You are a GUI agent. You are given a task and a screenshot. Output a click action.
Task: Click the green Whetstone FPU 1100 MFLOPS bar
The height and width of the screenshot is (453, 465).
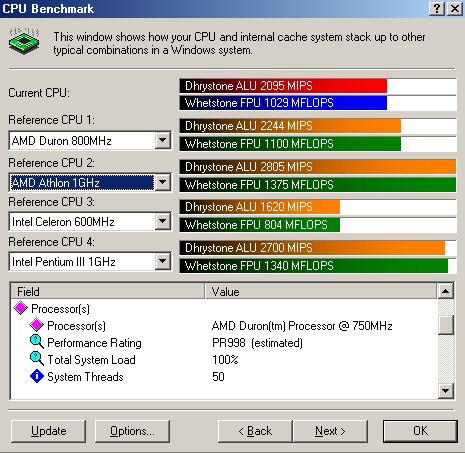[290, 144]
